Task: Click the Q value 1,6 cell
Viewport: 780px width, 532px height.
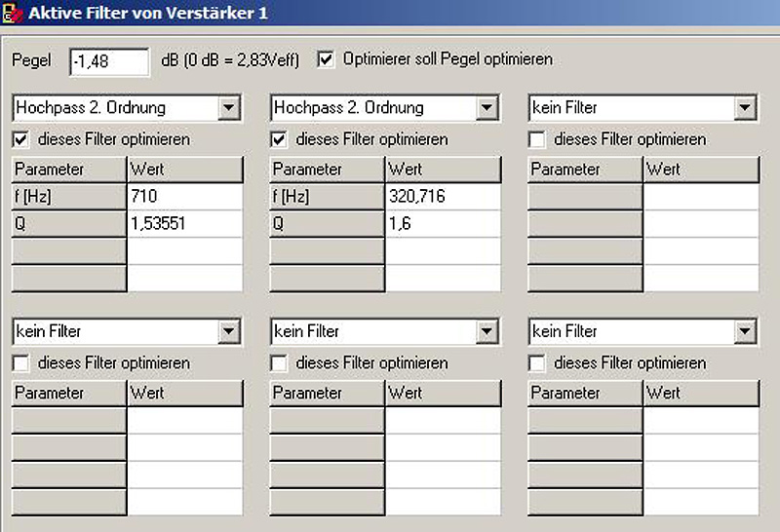Action: click(x=442, y=223)
